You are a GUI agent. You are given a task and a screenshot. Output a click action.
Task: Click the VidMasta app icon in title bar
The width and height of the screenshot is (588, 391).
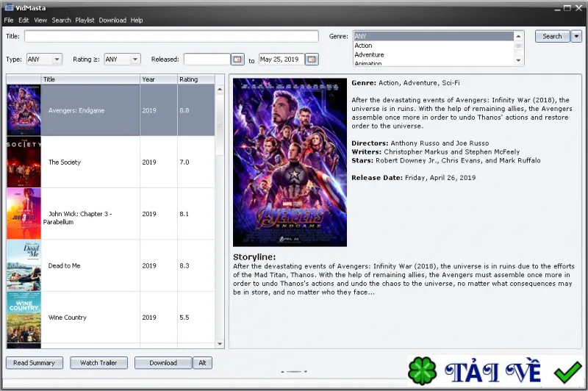point(9,7)
